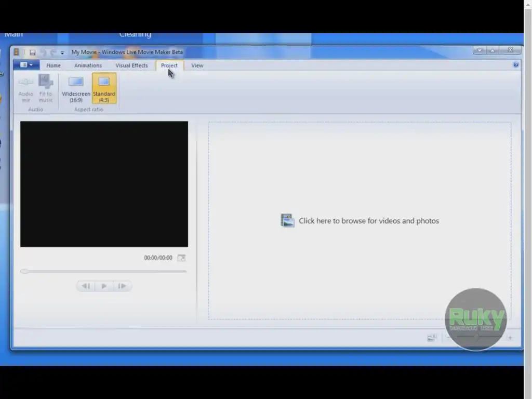Toggle full screen preview icon beside timecode
532x399 pixels.
[181, 258]
